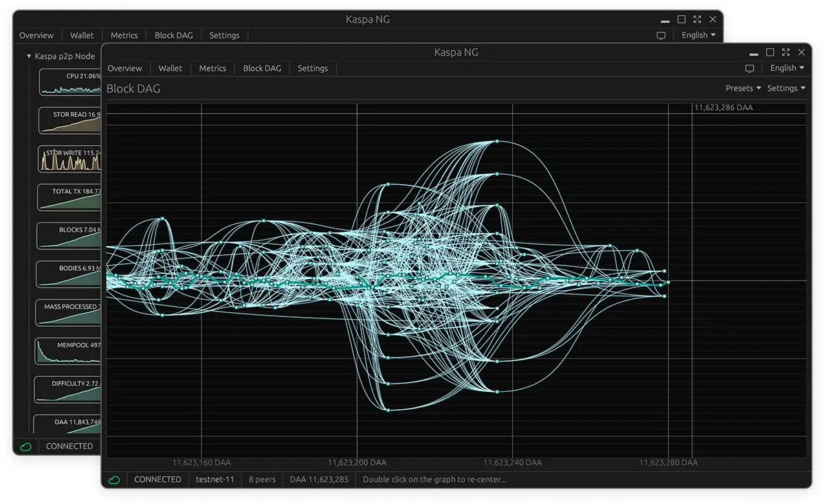
Task: Open the CPU metric graph thumbnail
Action: coord(70,83)
